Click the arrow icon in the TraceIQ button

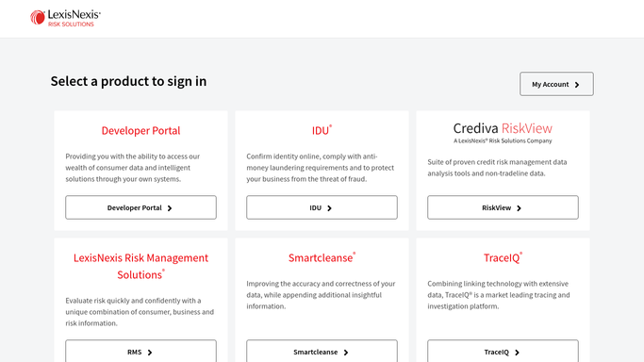click(517, 353)
